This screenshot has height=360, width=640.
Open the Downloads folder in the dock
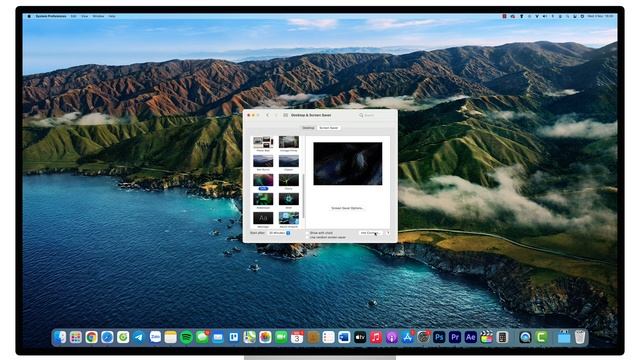coord(564,337)
